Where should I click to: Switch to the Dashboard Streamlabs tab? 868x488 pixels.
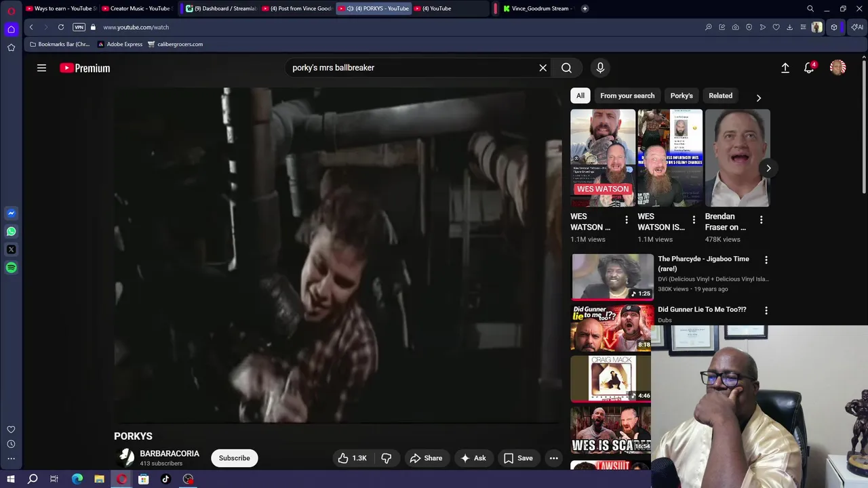pos(220,9)
